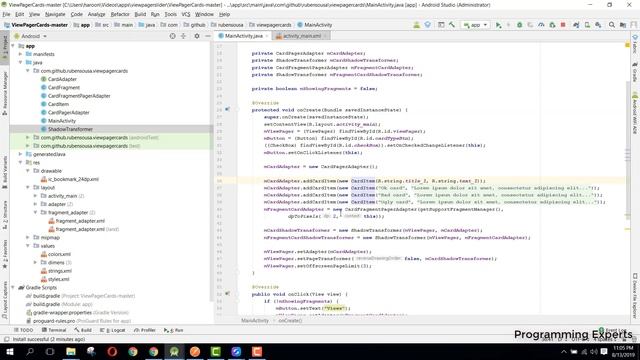This screenshot has width=640, height=360.
Task: Open the Android profiler gauge icon
Action: [541, 25]
